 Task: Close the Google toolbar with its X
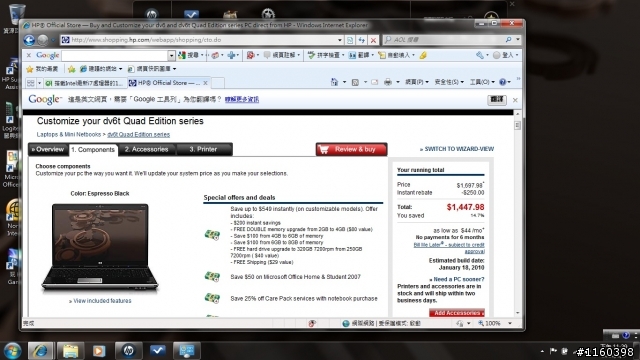click(x=29, y=55)
